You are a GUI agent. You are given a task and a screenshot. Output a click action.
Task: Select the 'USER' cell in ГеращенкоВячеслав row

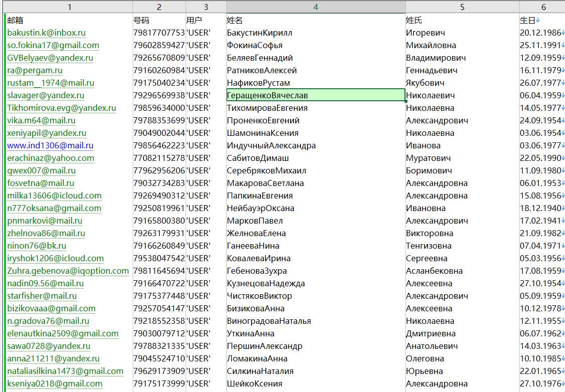(206, 95)
